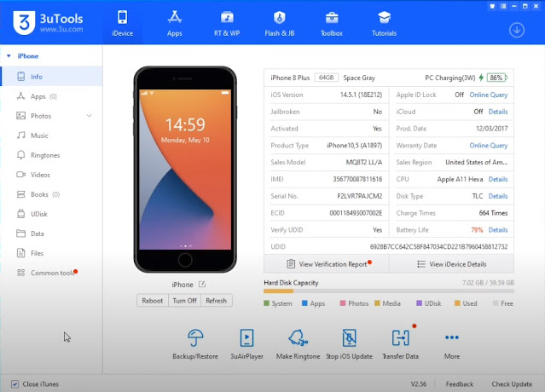Screen dimensions: 545x392
Task: Click the Photos legend color swatch
Action: (343, 303)
